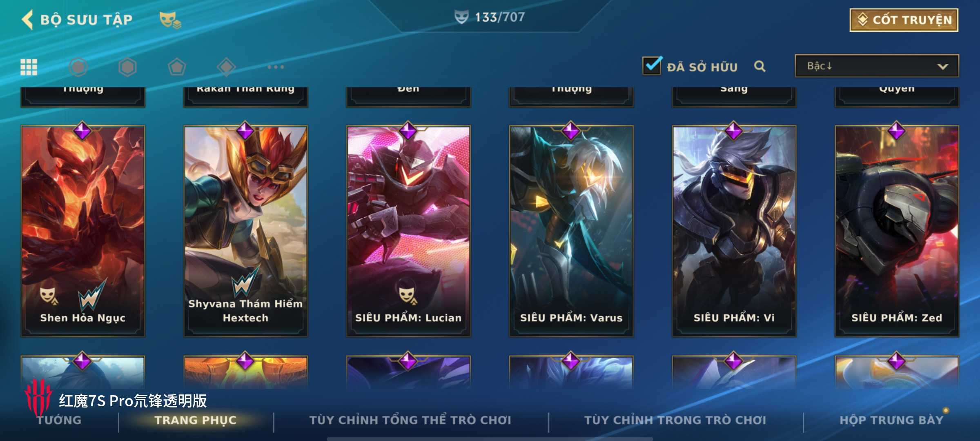Toggle the Đã Sở Hữu checkbox
980x441 pixels.
[x=652, y=66]
